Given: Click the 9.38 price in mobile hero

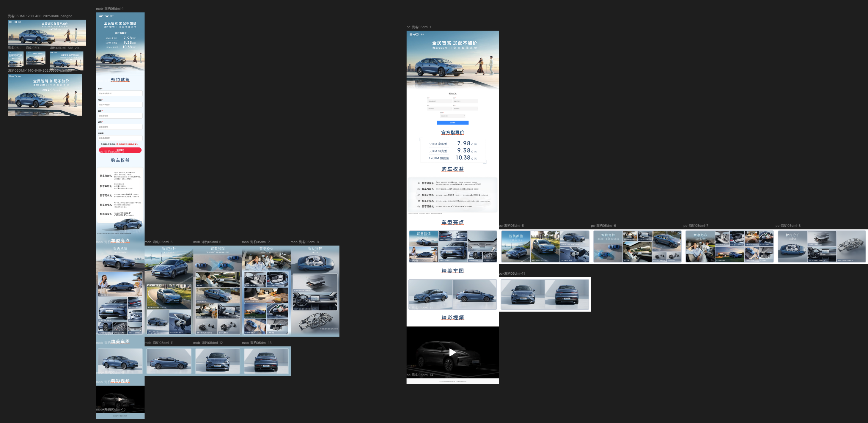Looking at the screenshot, I should pyautogui.click(x=128, y=43).
